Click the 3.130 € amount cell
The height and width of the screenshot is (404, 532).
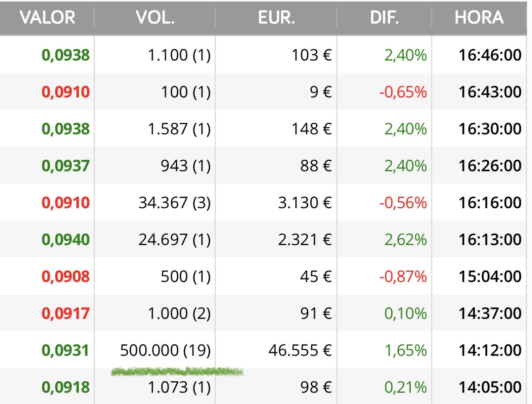click(x=305, y=203)
